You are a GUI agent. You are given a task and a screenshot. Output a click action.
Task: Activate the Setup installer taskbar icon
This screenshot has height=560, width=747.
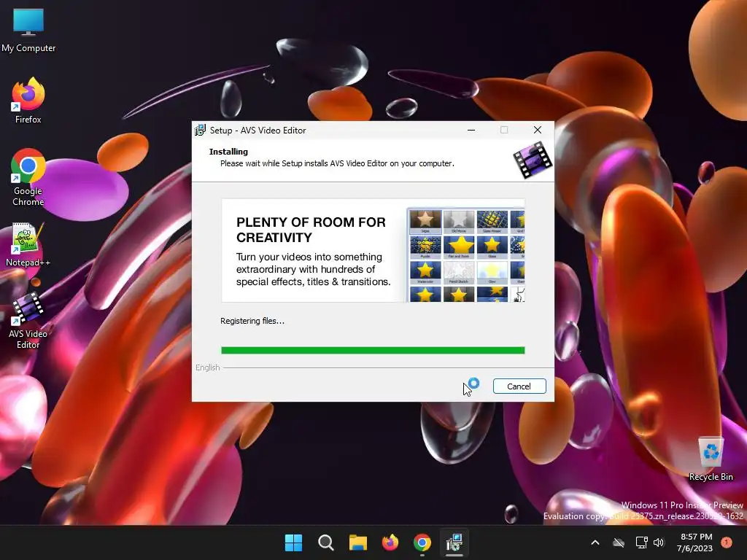tap(454, 542)
